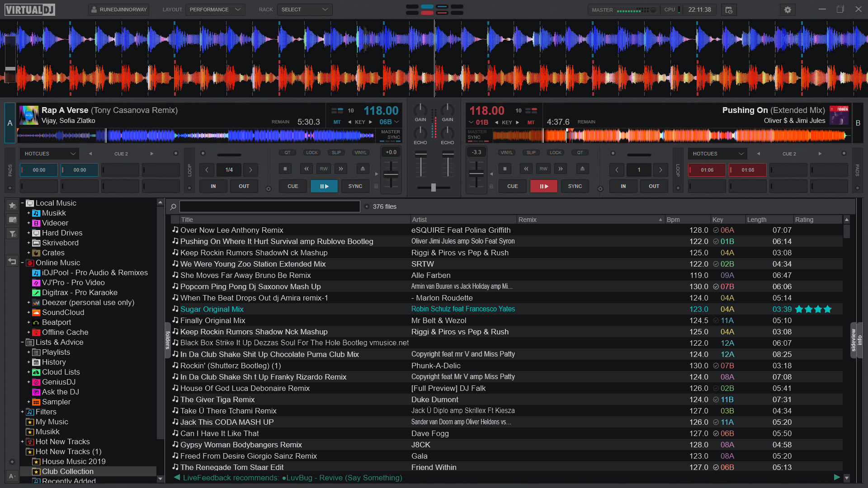The height and width of the screenshot is (488, 868).
Task: Expand the Playlists folder in the sidebar
Action: [x=29, y=352]
